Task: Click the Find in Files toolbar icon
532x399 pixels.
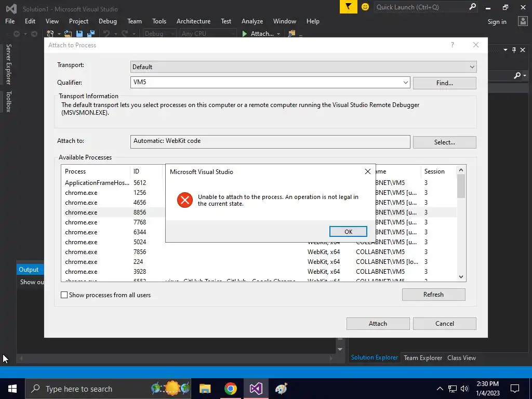Action: 291,34
